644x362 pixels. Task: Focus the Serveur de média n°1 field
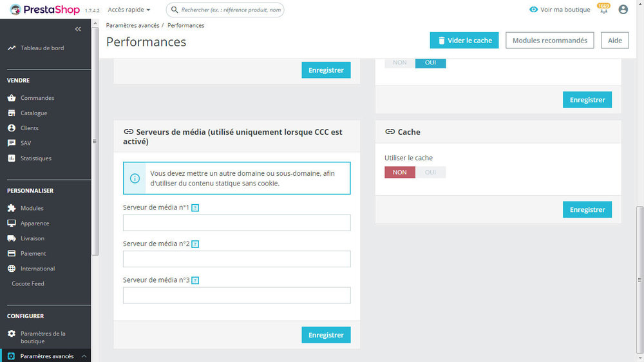(x=236, y=223)
